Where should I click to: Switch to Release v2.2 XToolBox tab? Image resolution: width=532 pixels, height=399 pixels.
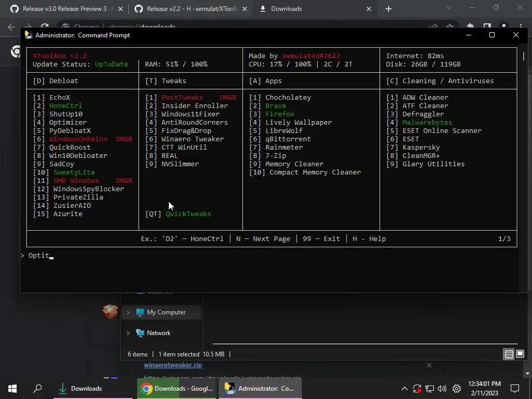191,9
